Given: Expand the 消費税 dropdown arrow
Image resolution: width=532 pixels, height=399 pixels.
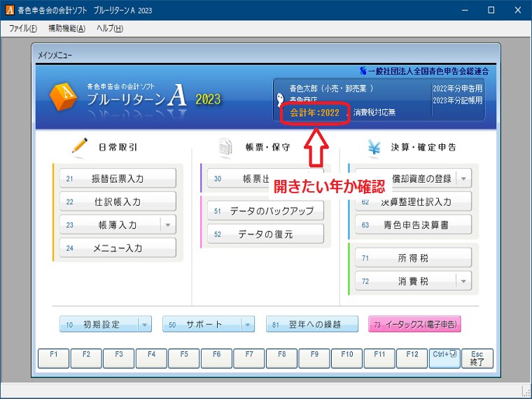Looking at the screenshot, I should (x=463, y=281).
